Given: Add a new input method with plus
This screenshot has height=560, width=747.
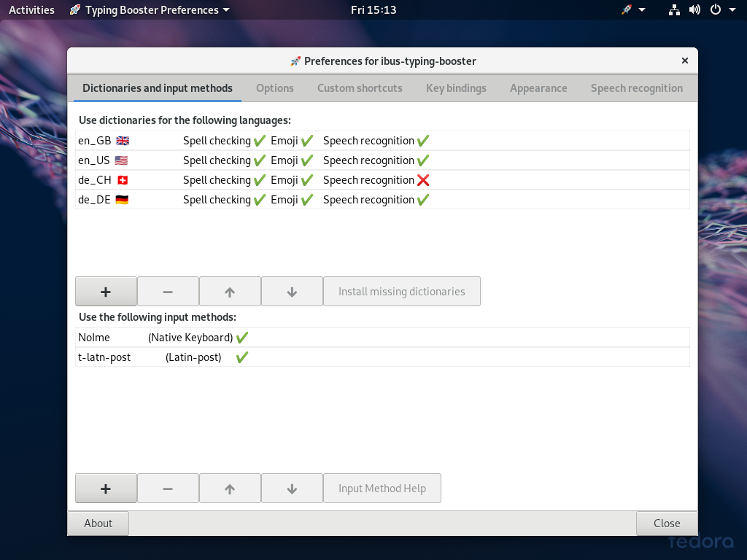Looking at the screenshot, I should click(x=106, y=489).
